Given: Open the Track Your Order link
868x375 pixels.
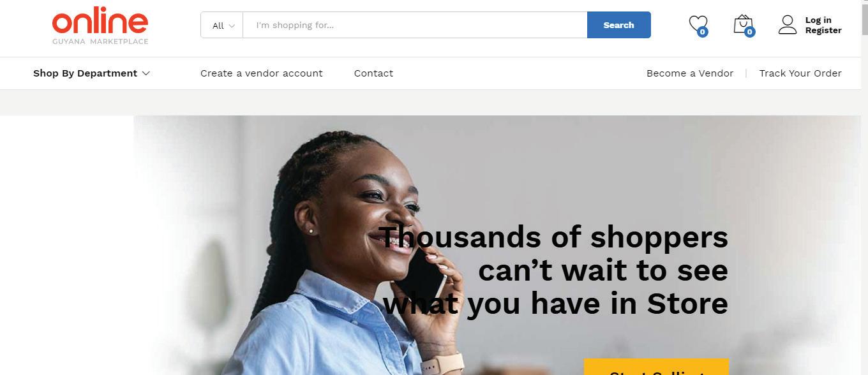Looking at the screenshot, I should [x=800, y=73].
